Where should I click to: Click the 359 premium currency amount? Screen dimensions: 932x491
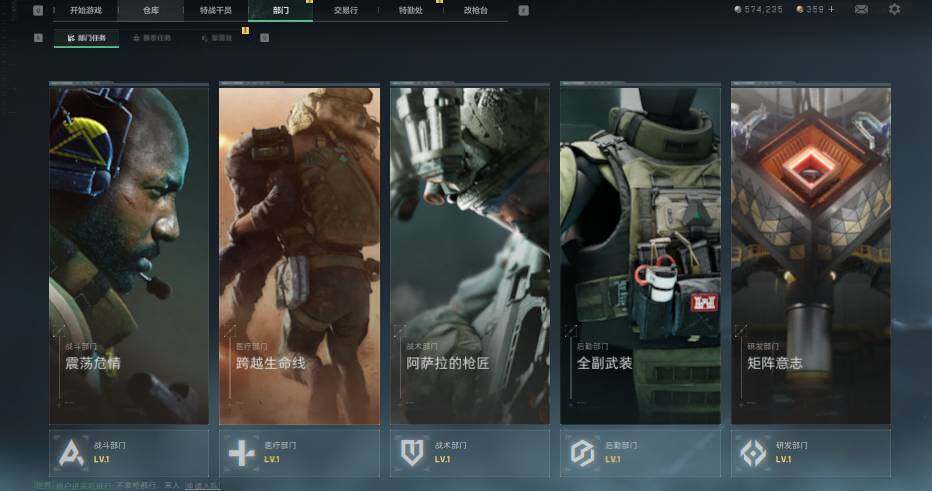815,10
